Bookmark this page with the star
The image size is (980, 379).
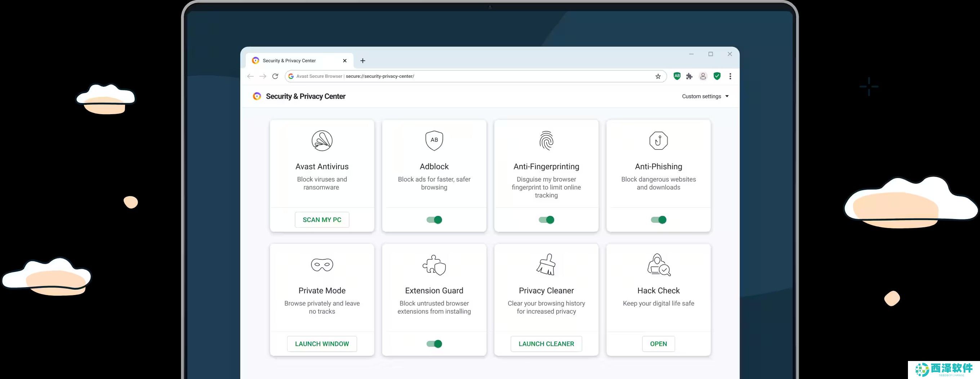click(658, 76)
